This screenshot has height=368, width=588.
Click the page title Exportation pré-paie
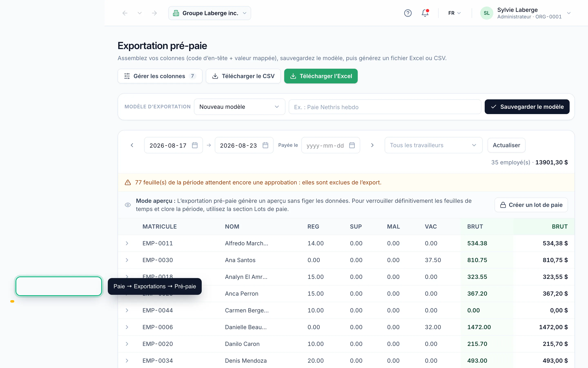[162, 46]
